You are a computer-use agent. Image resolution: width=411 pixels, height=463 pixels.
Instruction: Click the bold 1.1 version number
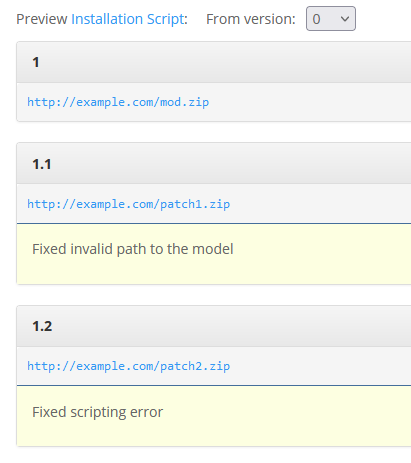point(42,164)
